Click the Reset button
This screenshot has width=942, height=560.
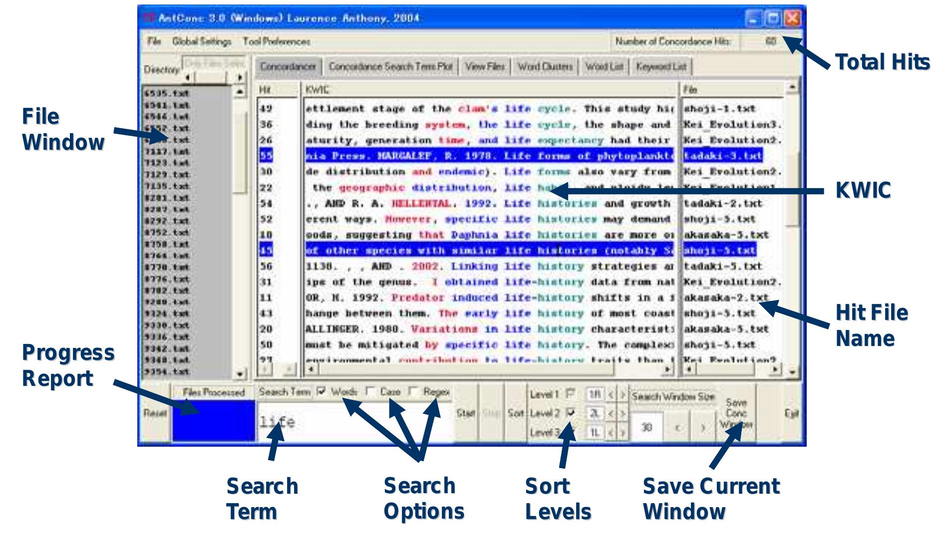(155, 413)
